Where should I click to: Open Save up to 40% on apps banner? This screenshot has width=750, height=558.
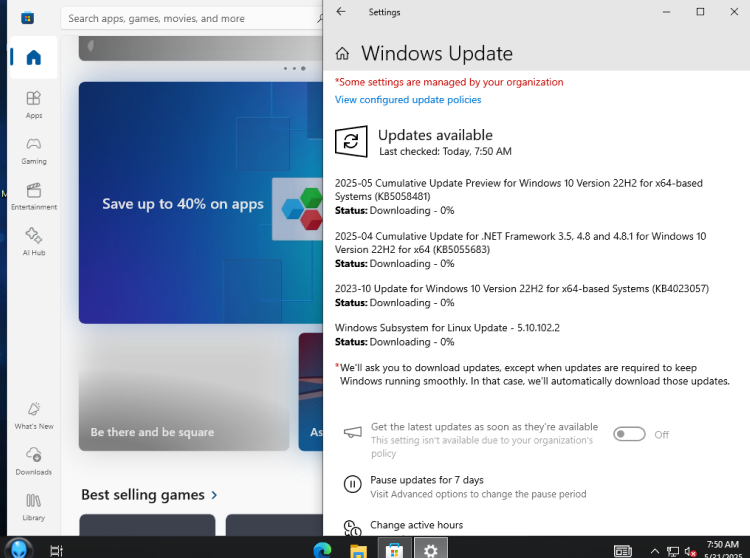[x=201, y=203]
